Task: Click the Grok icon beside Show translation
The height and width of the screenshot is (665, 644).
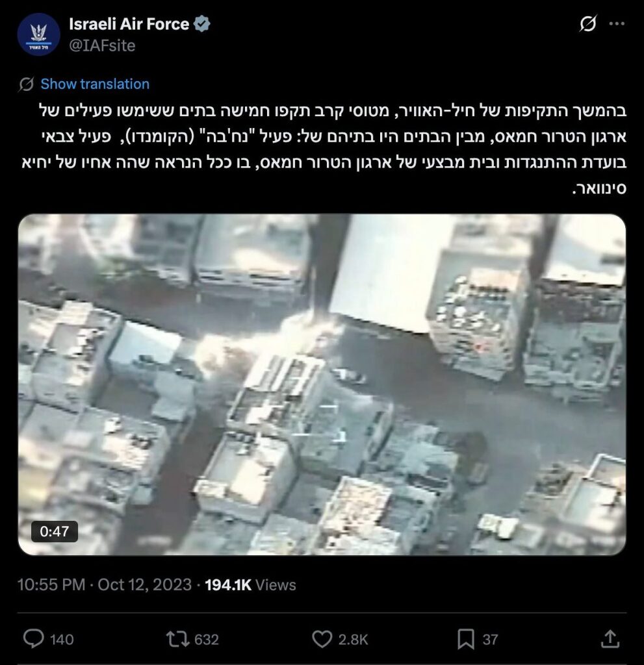Action: [x=27, y=84]
